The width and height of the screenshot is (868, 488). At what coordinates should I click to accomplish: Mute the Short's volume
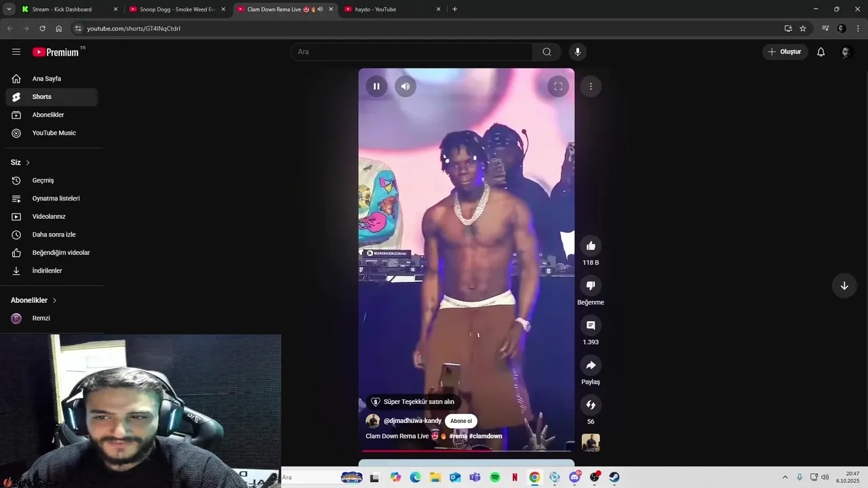(405, 86)
